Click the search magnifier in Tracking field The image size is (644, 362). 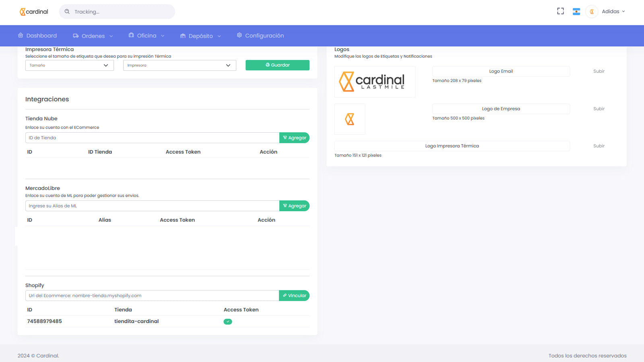67,11
